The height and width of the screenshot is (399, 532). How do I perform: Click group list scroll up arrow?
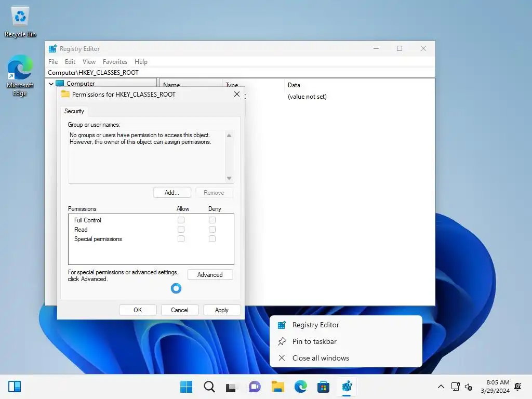tap(229, 136)
